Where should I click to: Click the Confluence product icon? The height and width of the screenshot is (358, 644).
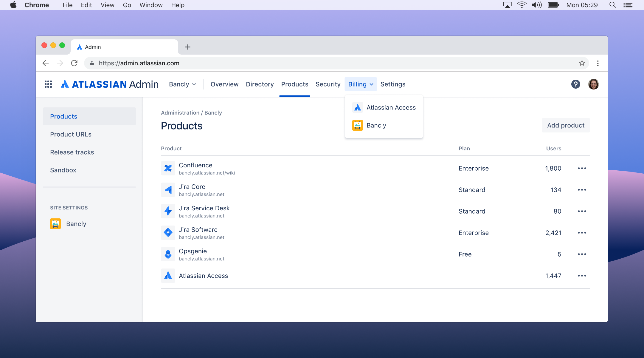[168, 168]
